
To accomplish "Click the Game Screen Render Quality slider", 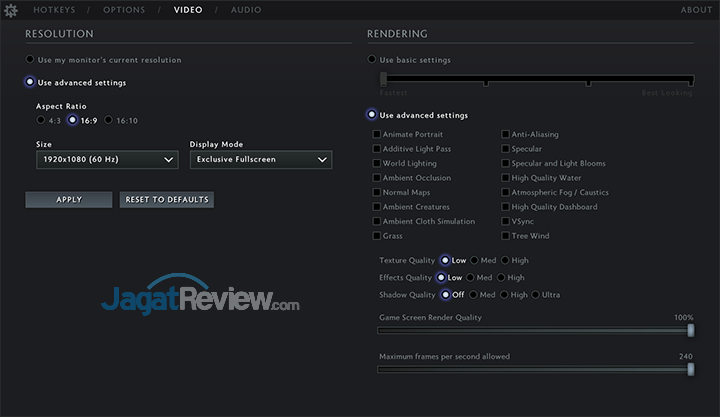I will 535,329.
